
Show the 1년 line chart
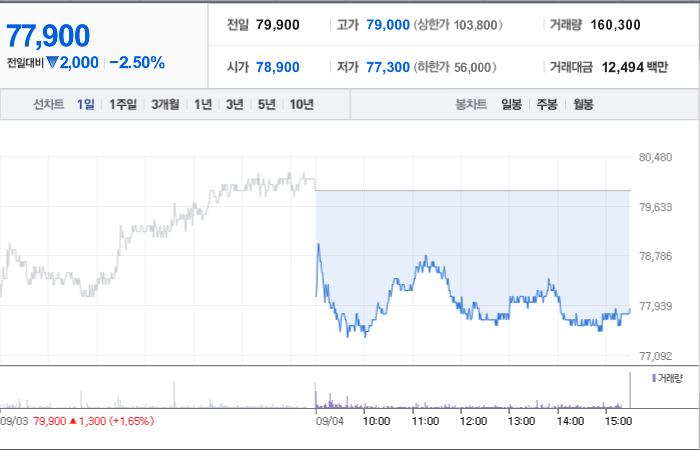click(203, 104)
